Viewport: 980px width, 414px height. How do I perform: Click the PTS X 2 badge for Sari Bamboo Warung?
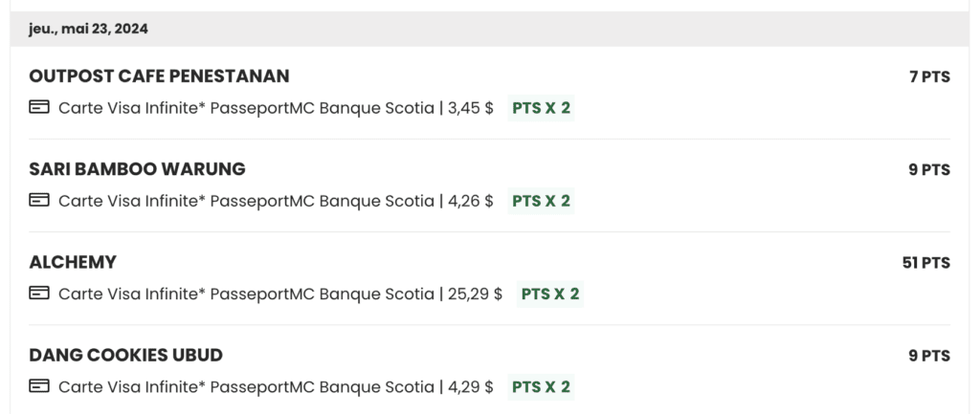pos(541,201)
